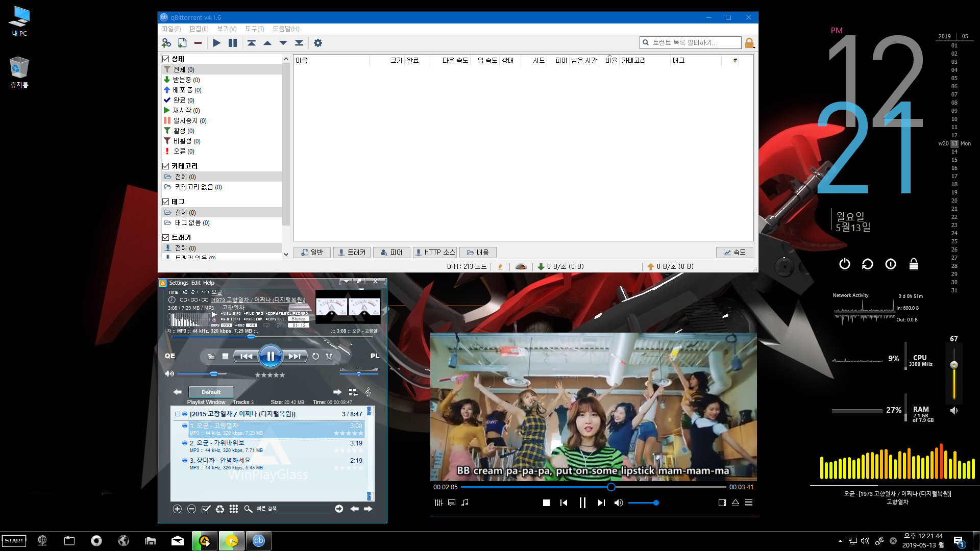Click the Default playlist button
The height and width of the screenshot is (551, 980).
pyautogui.click(x=211, y=392)
